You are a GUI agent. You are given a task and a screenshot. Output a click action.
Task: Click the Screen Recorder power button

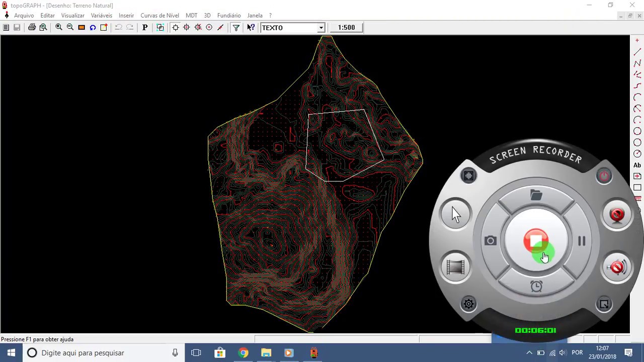point(604,175)
